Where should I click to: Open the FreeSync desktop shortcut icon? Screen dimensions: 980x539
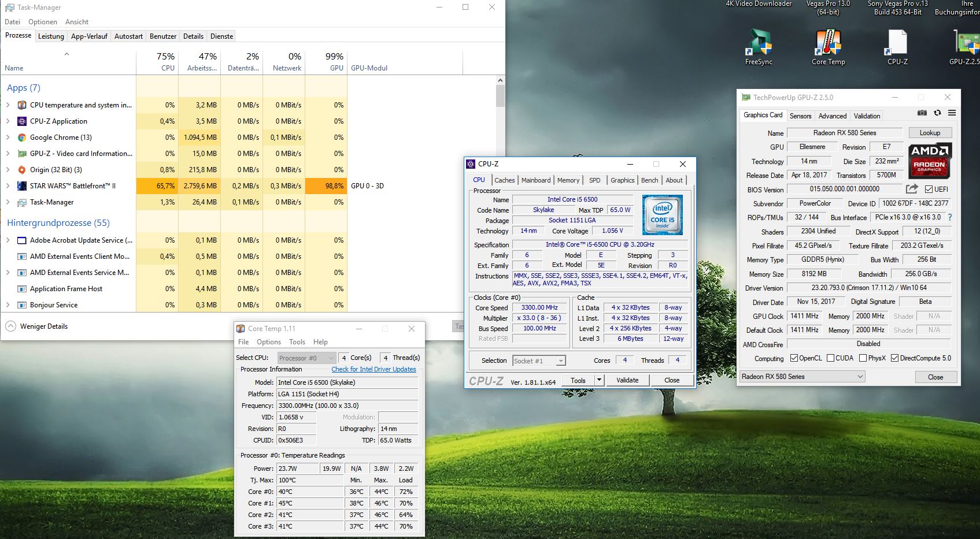tap(759, 42)
